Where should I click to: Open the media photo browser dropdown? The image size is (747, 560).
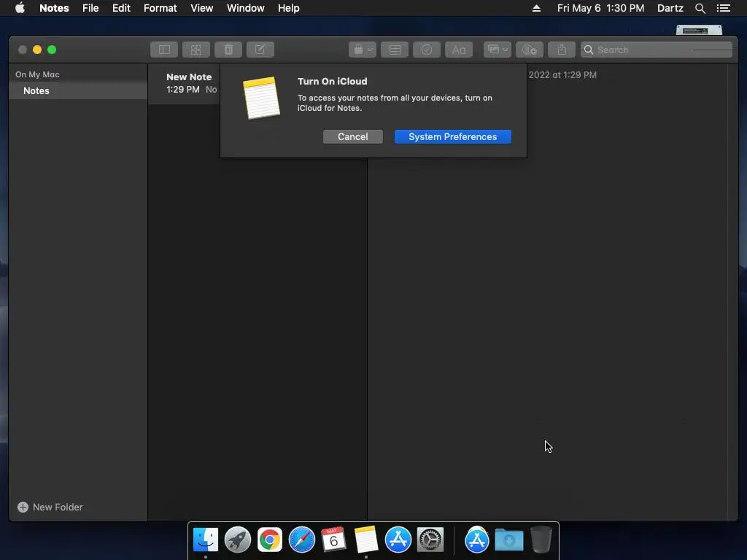click(x=498, y=50)
